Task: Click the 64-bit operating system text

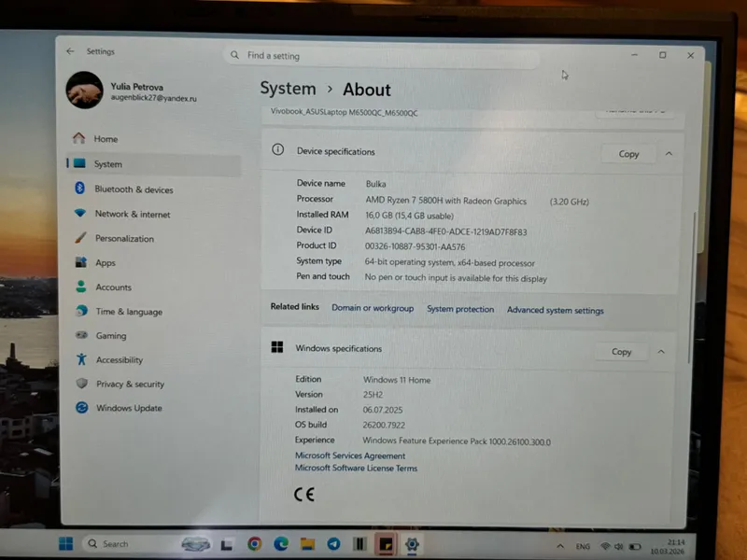Action: (450, 262)
